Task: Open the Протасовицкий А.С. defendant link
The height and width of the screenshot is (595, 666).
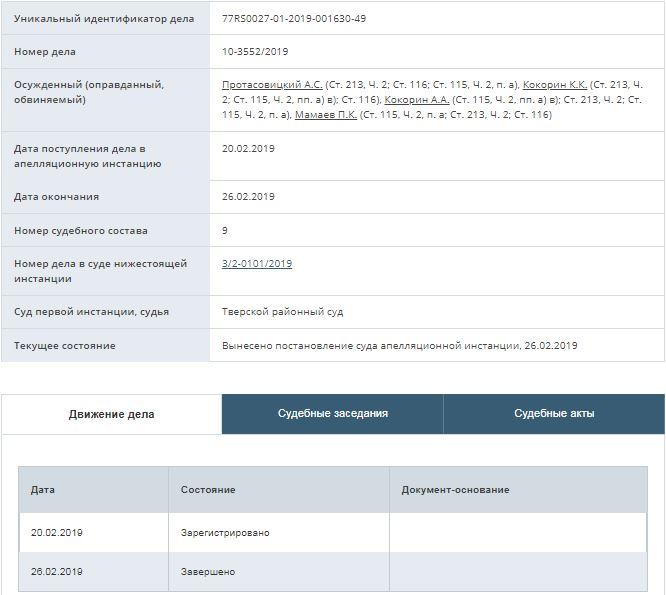Action: point(272,85)
